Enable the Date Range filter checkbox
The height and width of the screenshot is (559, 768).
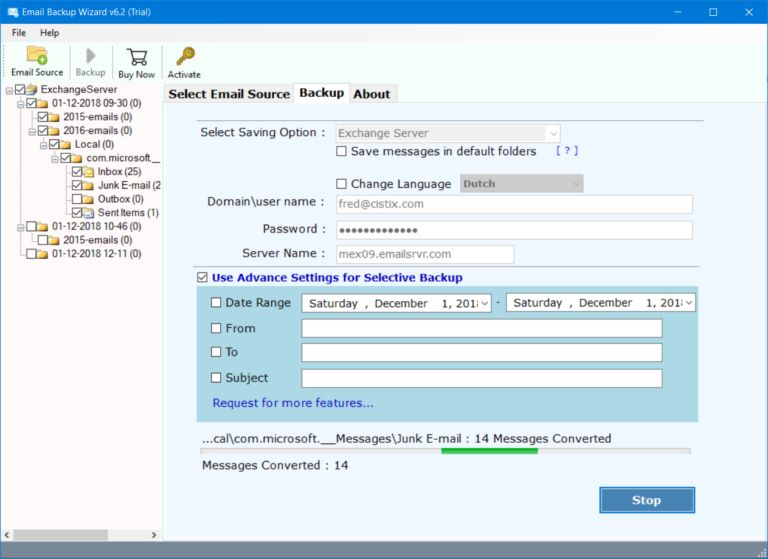click(216, 302)
